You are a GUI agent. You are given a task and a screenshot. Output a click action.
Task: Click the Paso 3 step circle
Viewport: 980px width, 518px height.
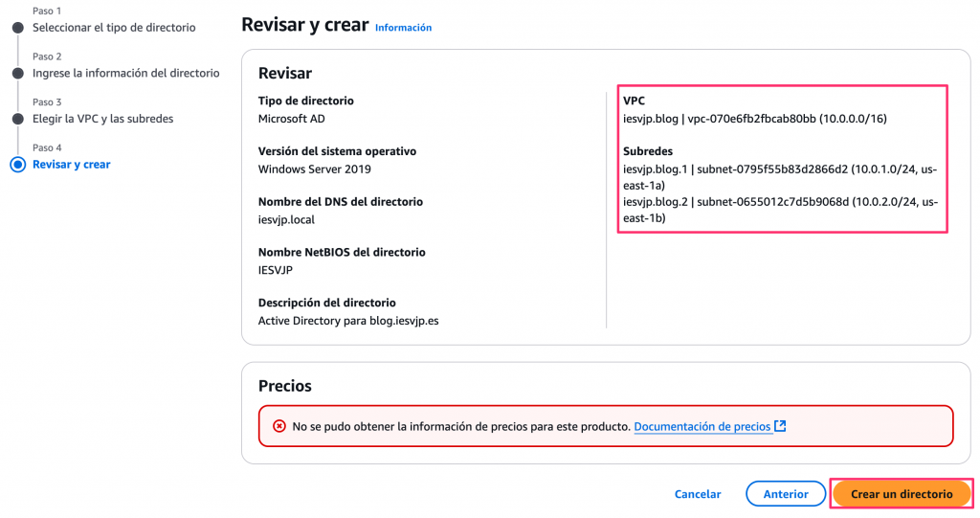tap(17, 119)
